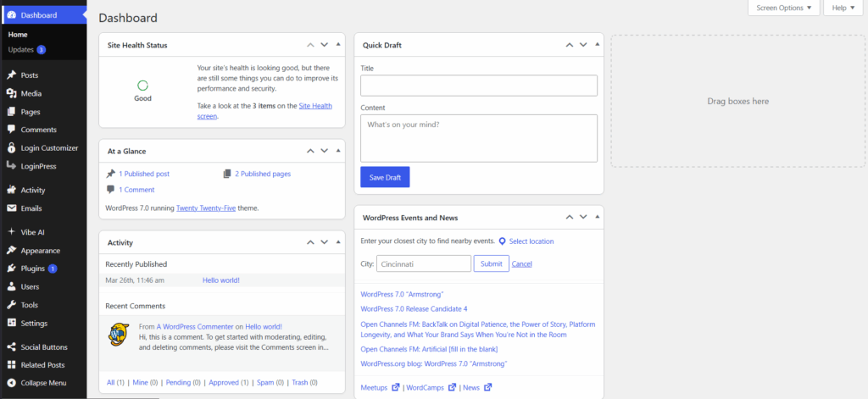Click the Activity icon in sidebar menu
Viewport: 868px width, 399px height.
tap(11, 190)
